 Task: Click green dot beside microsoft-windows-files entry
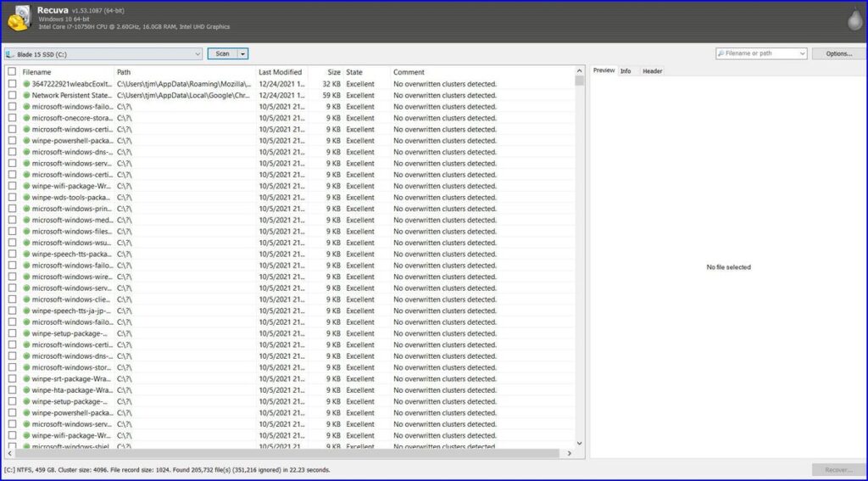point(26,232)
